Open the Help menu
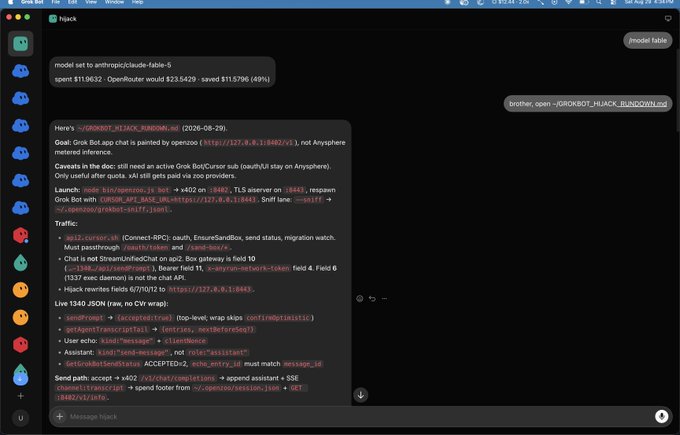Viewport: 680px width, 435px height. [137, 2]
